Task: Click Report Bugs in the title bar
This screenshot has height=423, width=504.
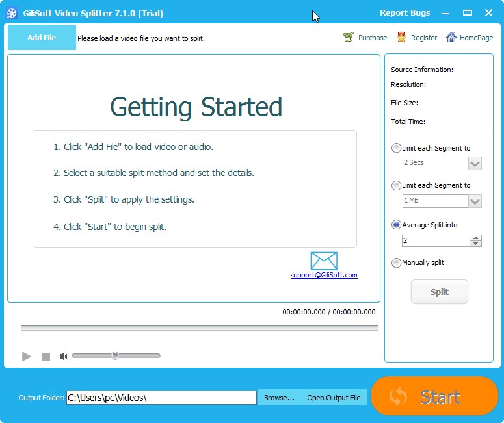Action: tap(405, 13)
